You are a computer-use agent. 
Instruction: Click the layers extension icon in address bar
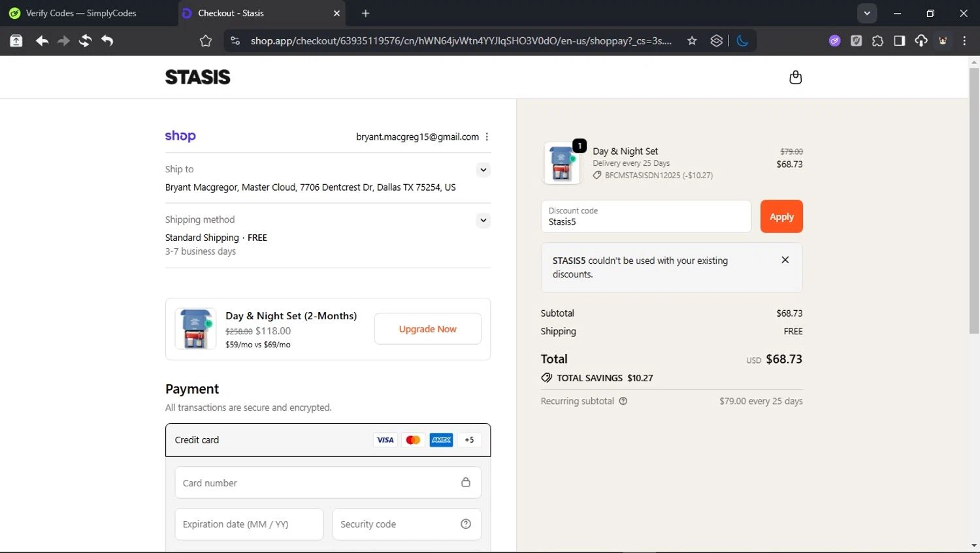[x=716, y=40]
